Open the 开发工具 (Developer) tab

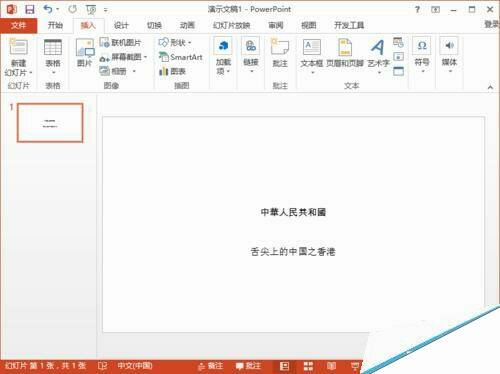pyautogui.click(x=349, y=25)
